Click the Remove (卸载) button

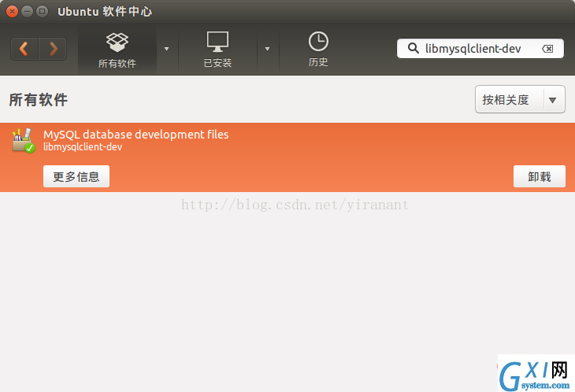[x=539, y=176]
